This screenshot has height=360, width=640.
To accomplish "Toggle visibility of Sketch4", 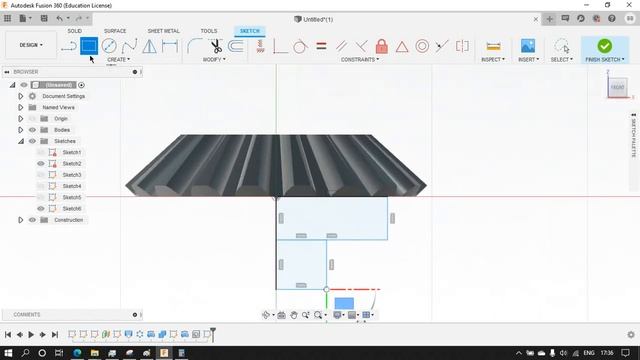I will (40, 186).
